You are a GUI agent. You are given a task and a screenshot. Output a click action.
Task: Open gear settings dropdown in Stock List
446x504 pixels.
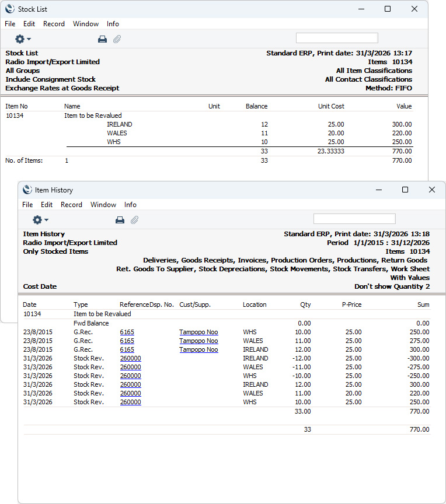(23, 39)
